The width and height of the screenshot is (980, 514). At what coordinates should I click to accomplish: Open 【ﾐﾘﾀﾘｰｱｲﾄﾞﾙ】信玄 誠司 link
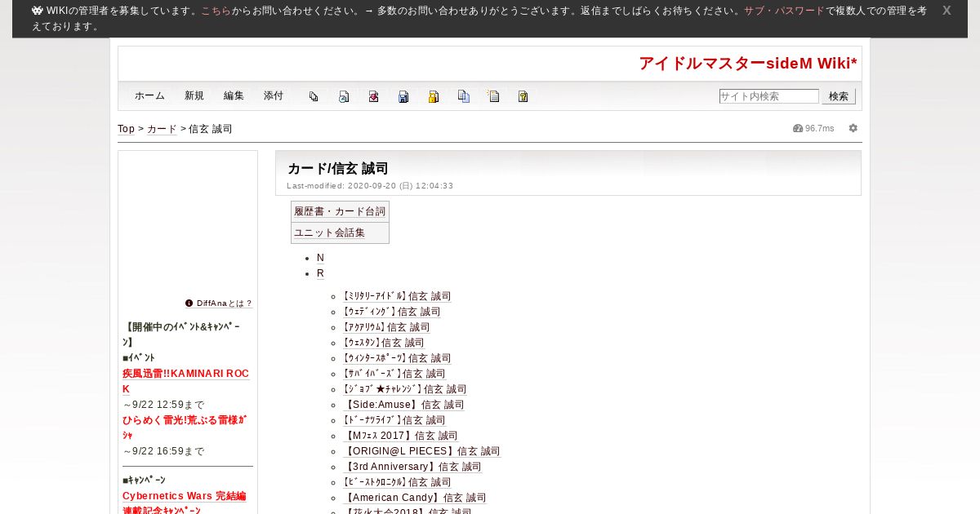click(x=396, y=297)
